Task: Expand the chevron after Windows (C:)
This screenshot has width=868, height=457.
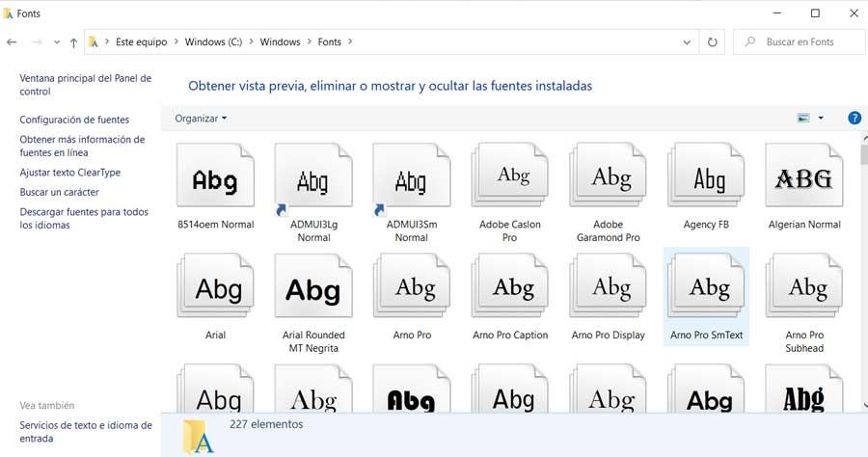Action: click(251, 41)
